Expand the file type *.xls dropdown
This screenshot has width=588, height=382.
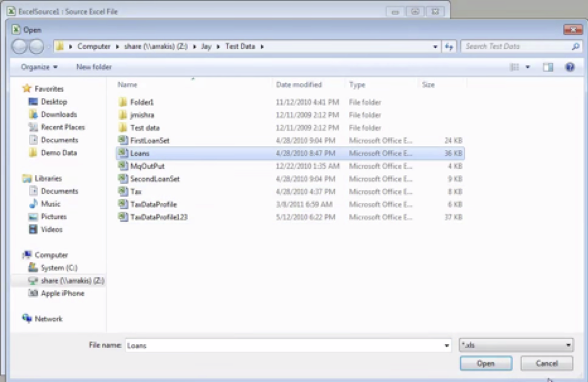point(569,346)
